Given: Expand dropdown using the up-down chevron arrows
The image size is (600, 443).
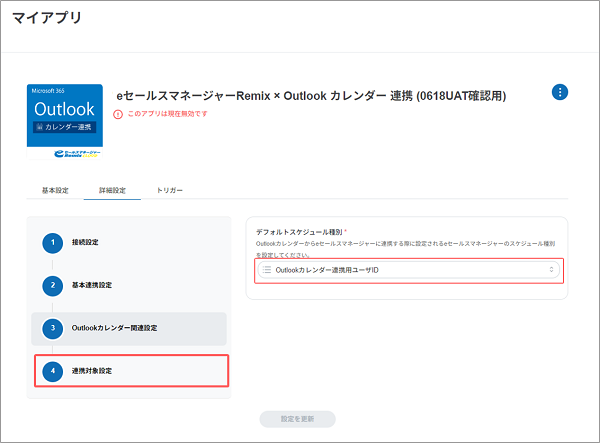Looking at the screenshot, I should tap(551, 270).
